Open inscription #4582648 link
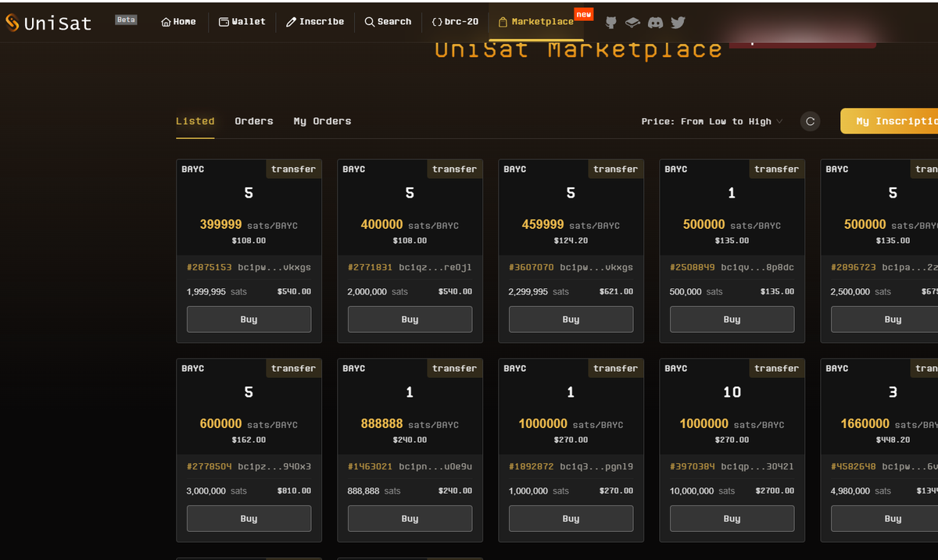 point(854,467)
